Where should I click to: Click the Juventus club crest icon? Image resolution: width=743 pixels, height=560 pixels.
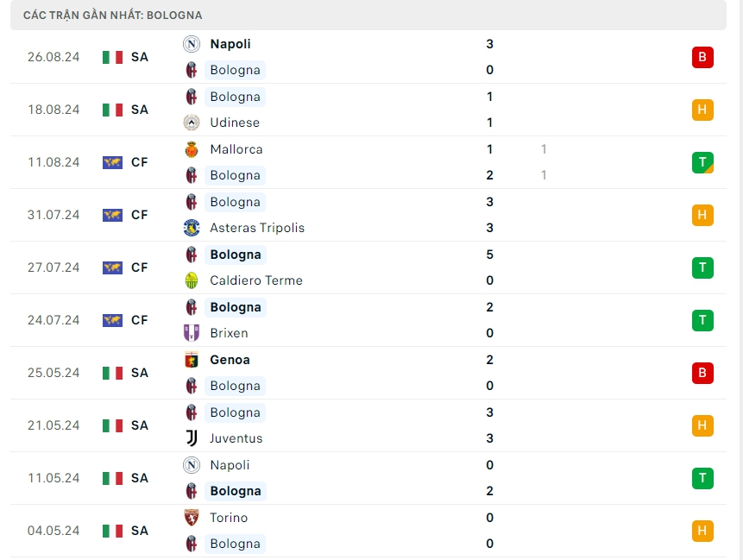192,438
